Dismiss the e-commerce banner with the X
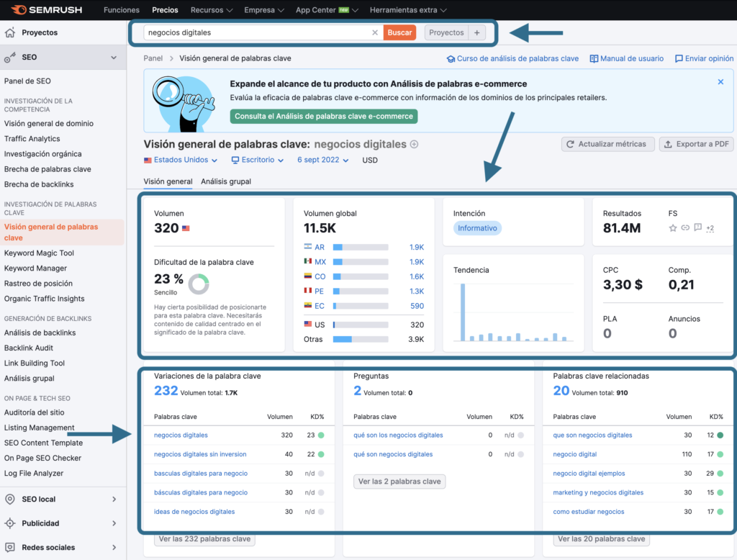The height and width of the screenshot is (560, 737). (720, 81)
